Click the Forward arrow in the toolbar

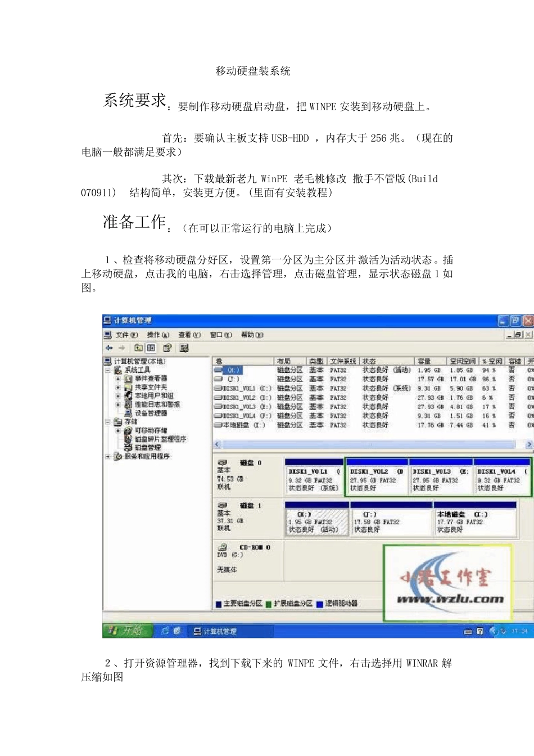(x=121, y=348)
